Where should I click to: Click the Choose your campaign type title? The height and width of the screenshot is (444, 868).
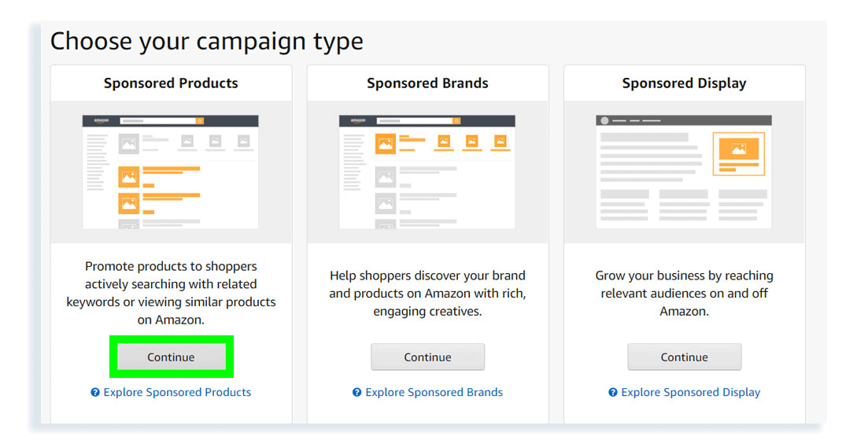[207, 41]
